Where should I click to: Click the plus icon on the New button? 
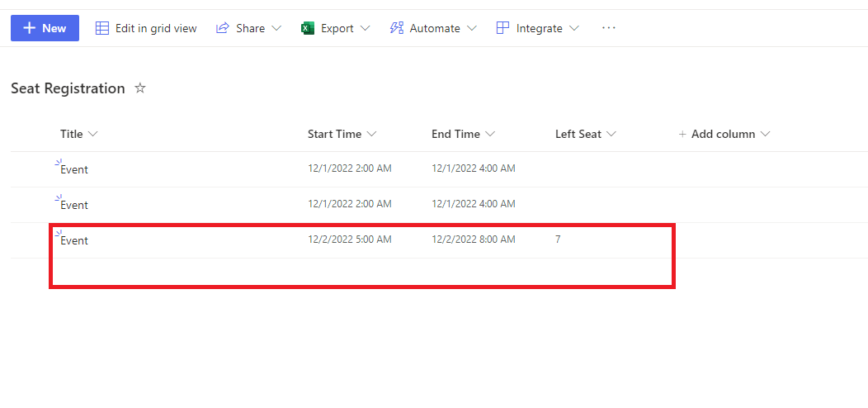(x=30, y=28)
